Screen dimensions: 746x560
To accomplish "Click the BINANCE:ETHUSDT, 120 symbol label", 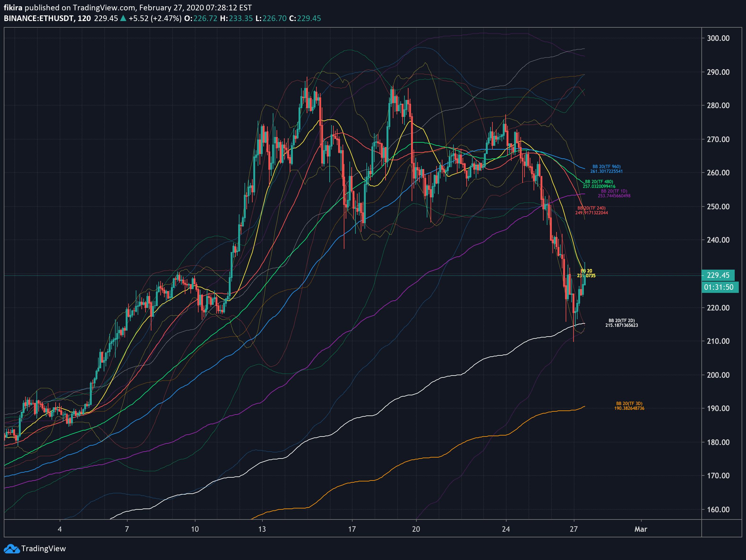I will [47, 18].
